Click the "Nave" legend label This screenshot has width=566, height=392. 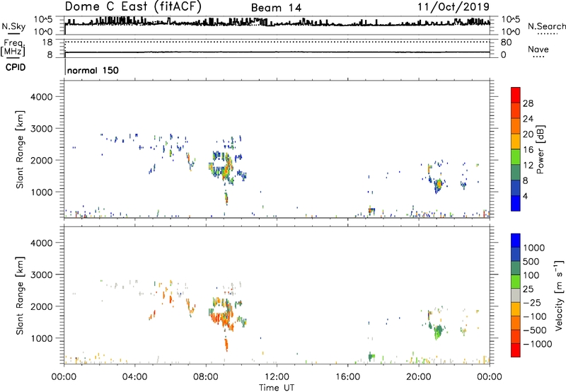coord(538,49)
